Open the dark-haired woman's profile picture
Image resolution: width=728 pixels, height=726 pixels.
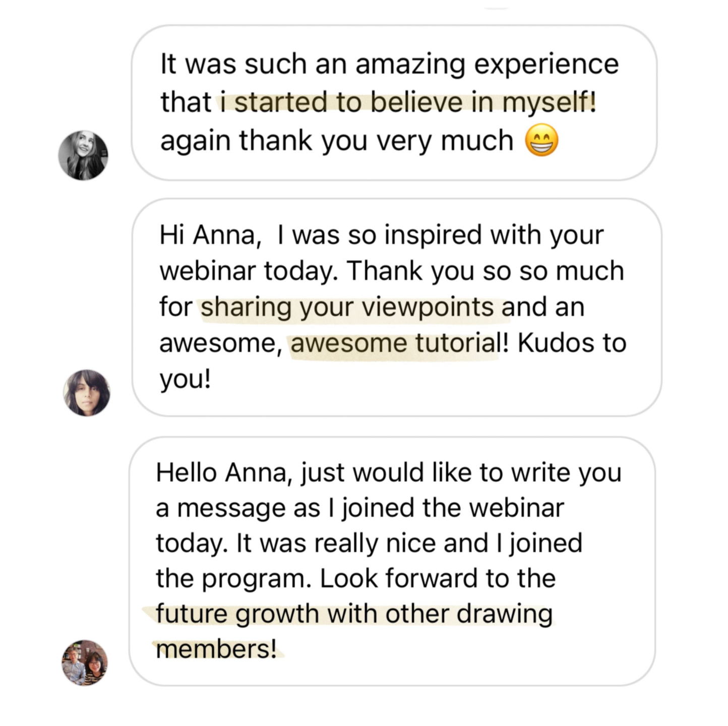click(86, 393)
